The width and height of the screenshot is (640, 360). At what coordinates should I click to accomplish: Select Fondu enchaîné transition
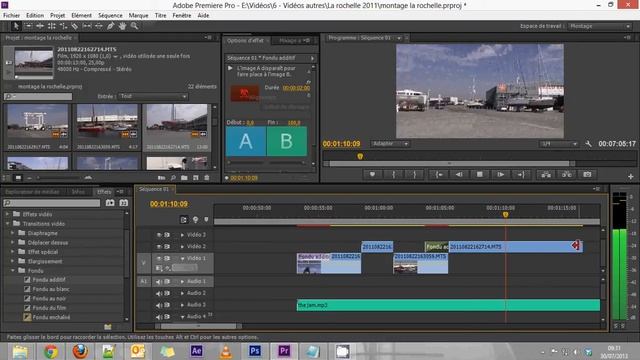(x=51, y=317)
